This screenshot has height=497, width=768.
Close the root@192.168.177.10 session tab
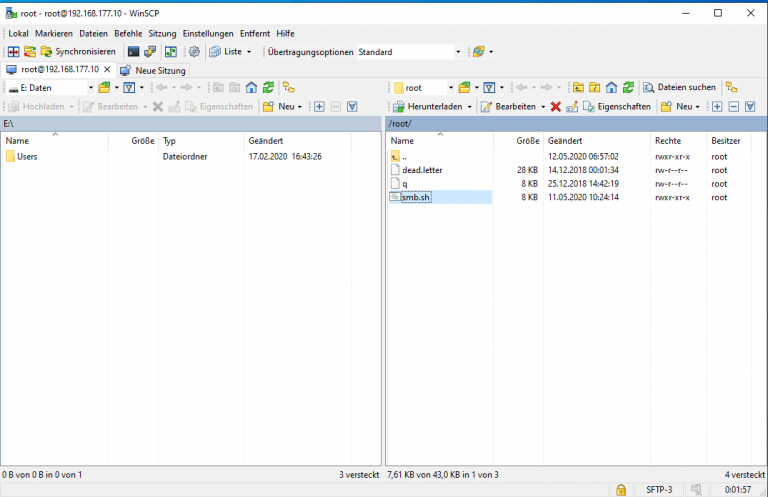pyautogui.click(x=107, y=70)
